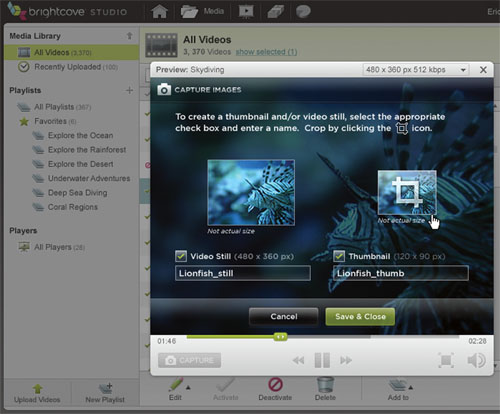Open the speech bubble community icon
The image size is (500, 414).
pyautogui.click(x=303, y=12)
